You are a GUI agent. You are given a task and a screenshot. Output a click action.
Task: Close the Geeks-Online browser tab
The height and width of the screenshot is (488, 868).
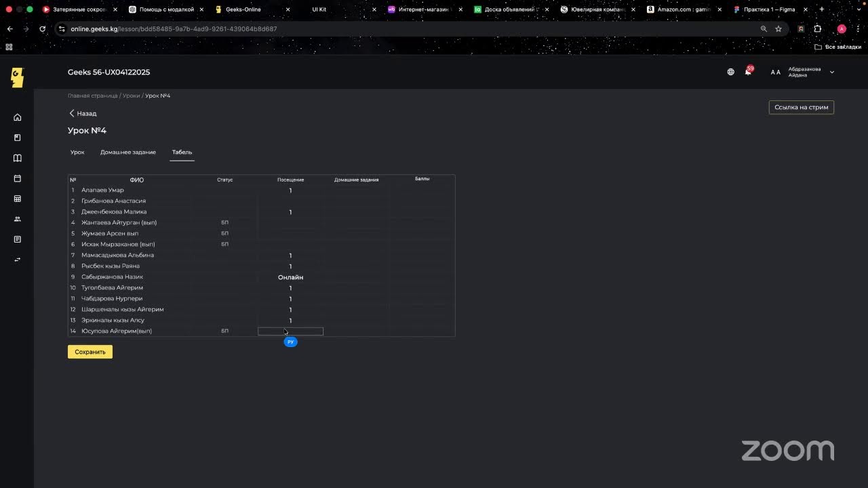click(288, 9)
